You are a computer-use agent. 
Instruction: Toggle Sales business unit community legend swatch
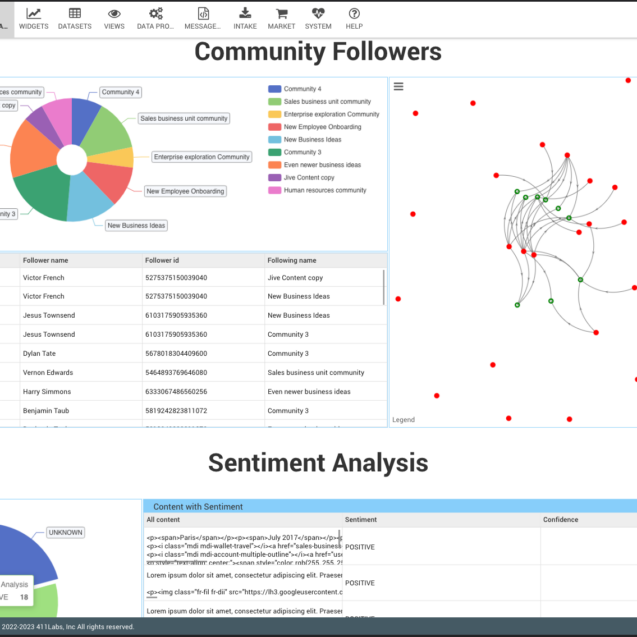(275, 102)
